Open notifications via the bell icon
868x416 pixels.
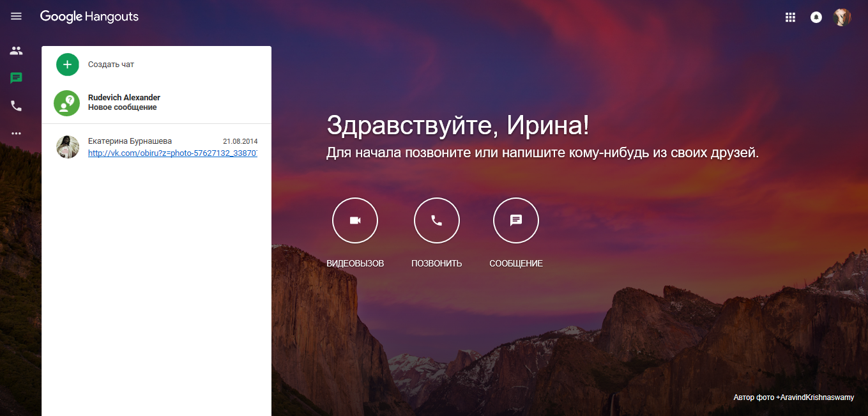coord(816,17)
